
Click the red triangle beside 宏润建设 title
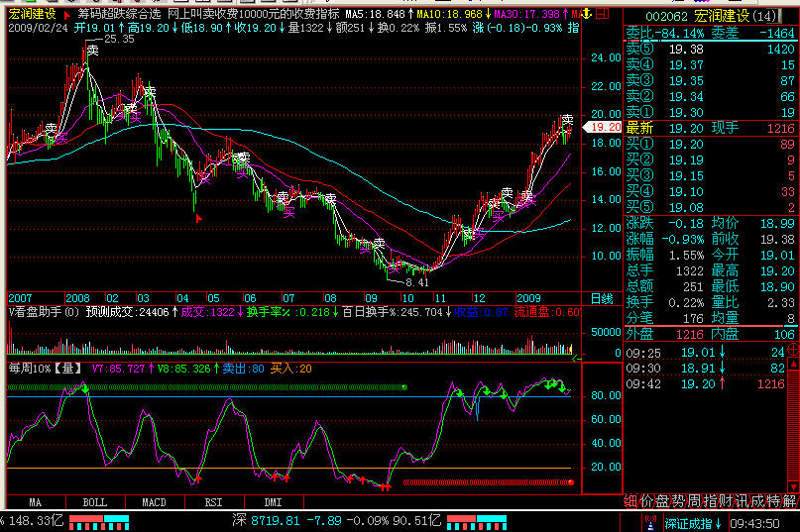(66, 15)
